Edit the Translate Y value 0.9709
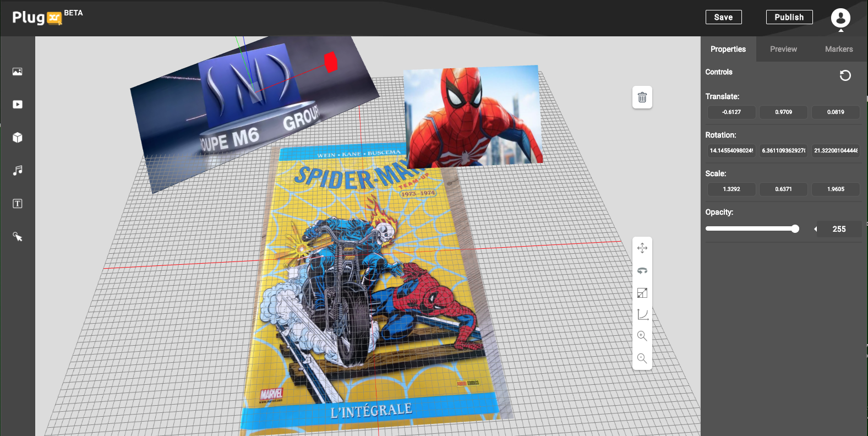The image size is (868, 436). pyautogui.click(x=784, y=112)
